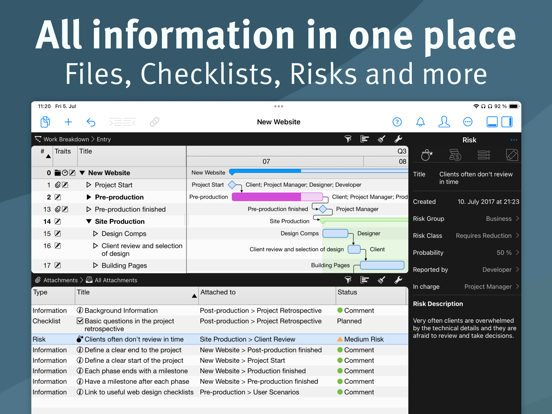Collapse the New Website tree row

coord(82,173)
